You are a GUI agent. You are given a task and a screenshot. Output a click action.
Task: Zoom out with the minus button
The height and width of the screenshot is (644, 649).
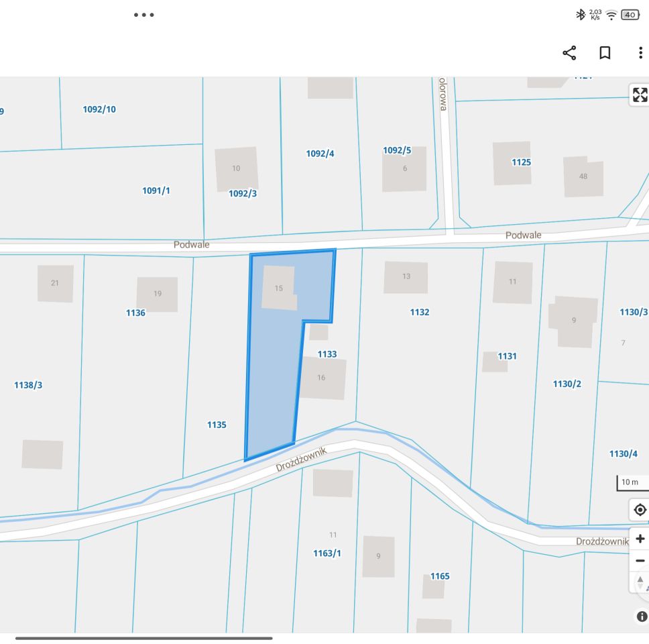pyautogui.click(x=640, y=561)
